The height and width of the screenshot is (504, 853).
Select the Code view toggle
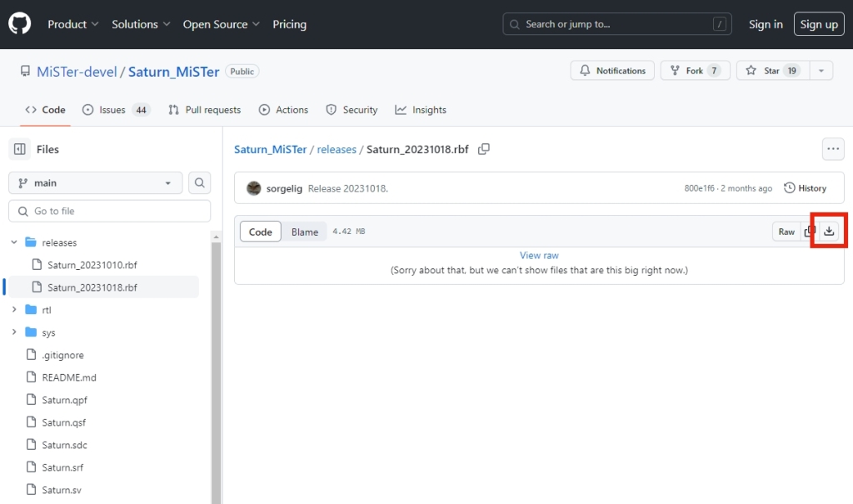(261, 232)
